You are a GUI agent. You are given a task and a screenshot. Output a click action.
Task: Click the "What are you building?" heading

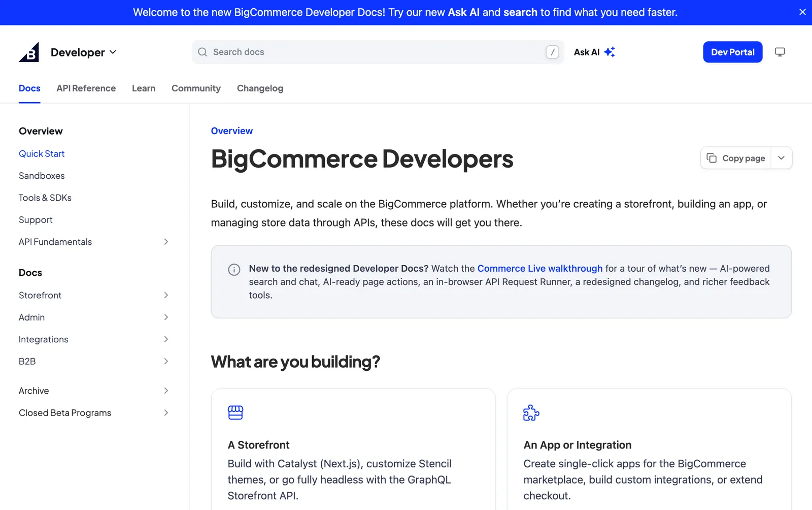[295, 362]
